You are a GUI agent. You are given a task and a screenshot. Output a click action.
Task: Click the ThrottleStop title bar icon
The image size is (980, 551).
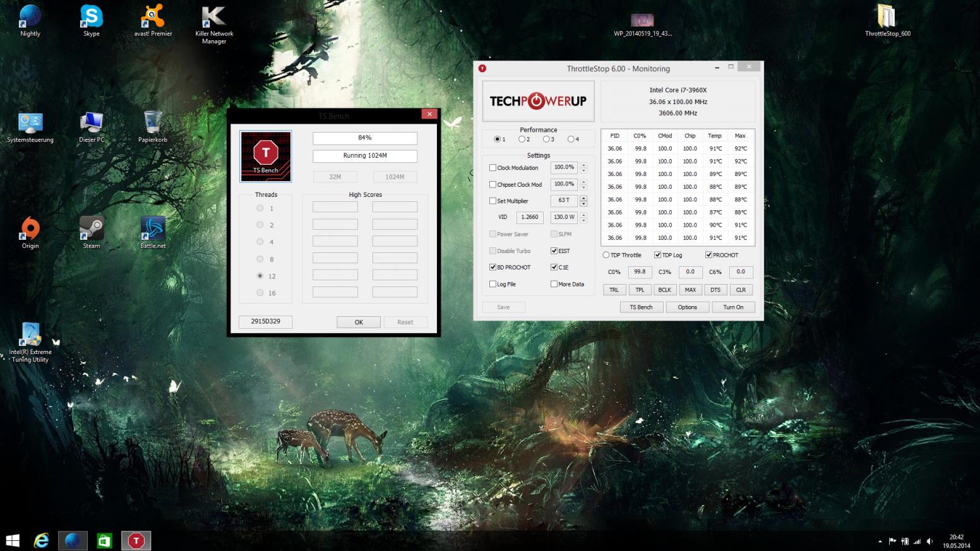click(x=482, y=68)
